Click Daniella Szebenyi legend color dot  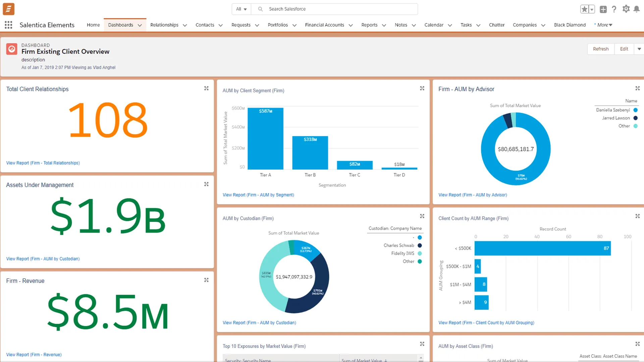tap(635, 110)
